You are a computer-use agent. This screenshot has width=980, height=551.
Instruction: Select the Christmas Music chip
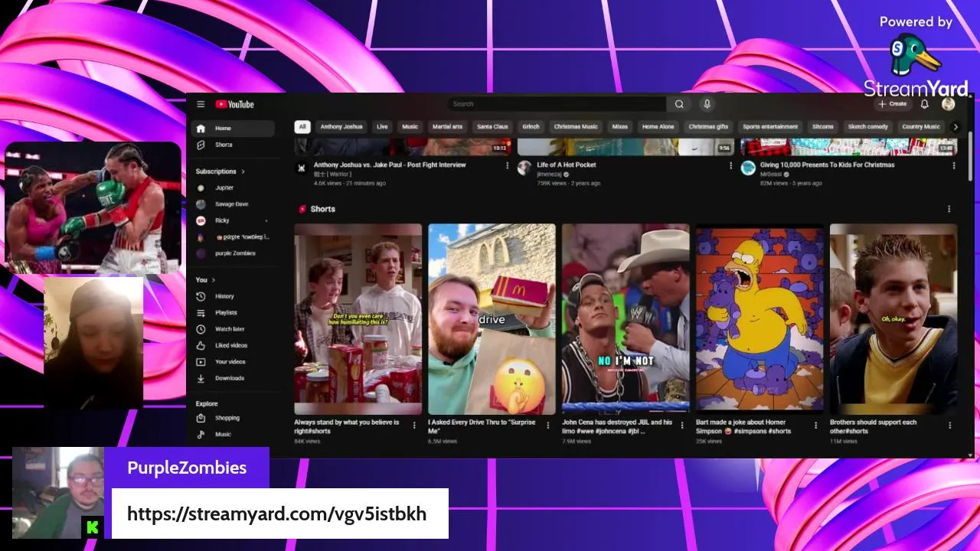point(576,127)
